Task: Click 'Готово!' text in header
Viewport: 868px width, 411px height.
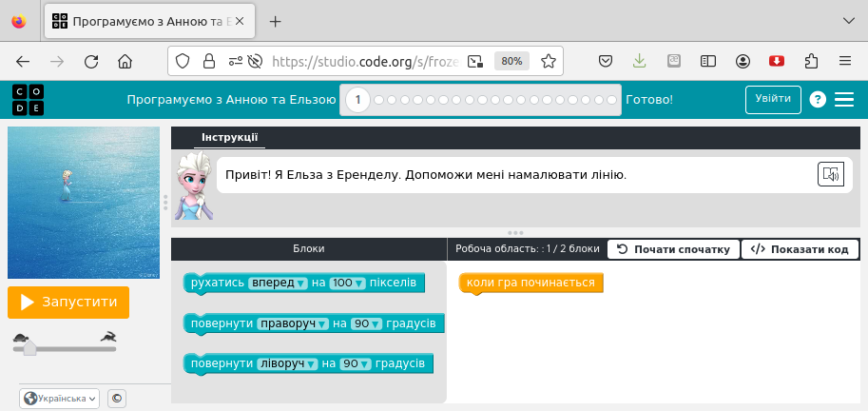Action: point(649,100)
